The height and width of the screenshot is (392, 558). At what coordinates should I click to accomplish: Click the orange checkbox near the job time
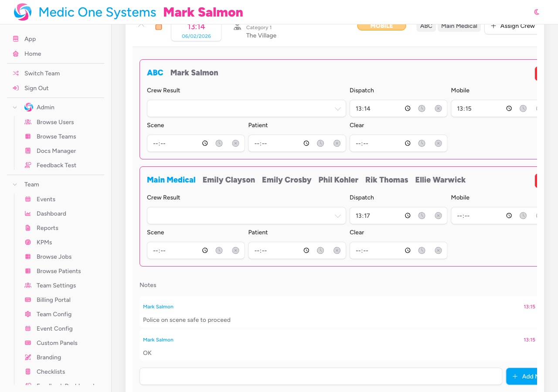click(x=158, y=27)
